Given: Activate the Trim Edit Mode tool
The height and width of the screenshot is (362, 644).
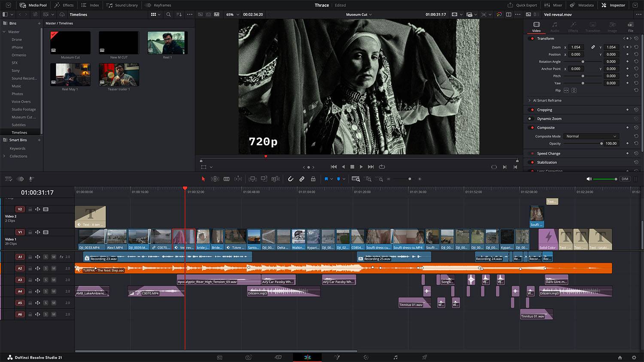Looking at the screenshot, I should 215,179.
